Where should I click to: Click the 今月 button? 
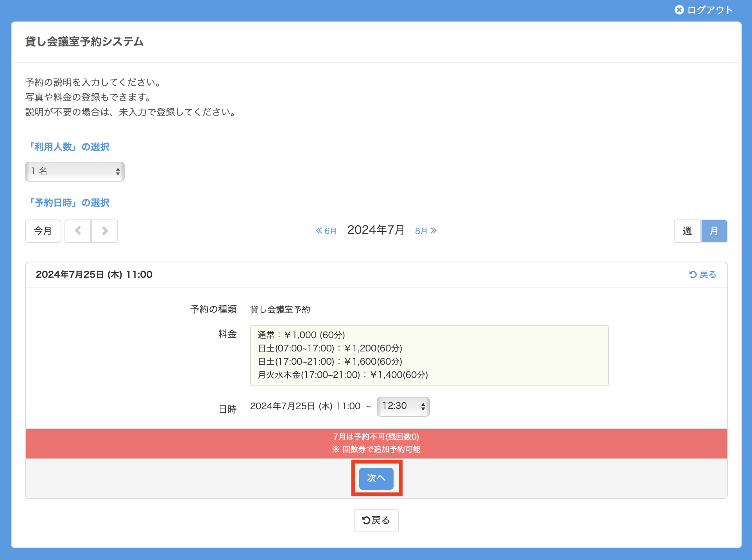43,231
